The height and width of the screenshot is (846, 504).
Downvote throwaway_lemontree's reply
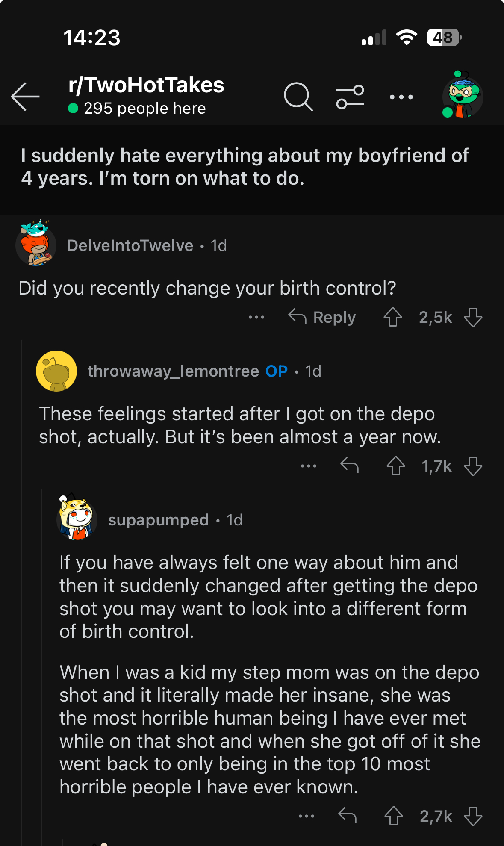click(473, 466)
